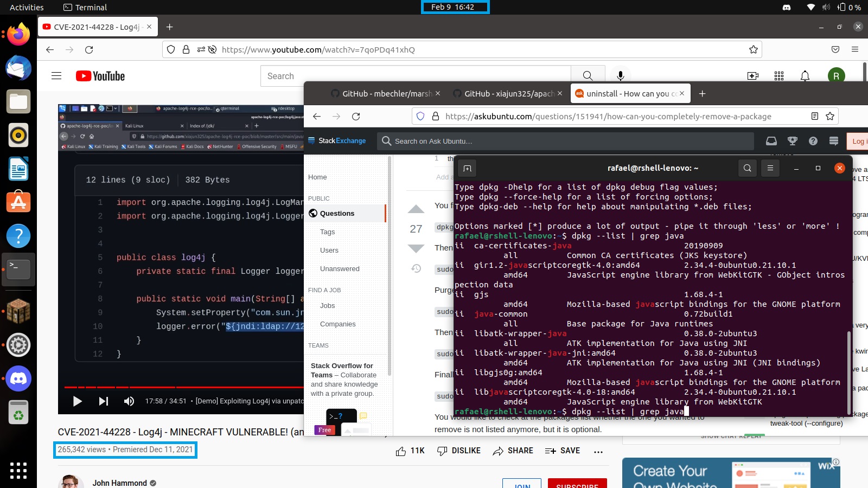Open Tags link in sidebar
Viewport: 868px width, 488px height.
(x=327, y=232)
